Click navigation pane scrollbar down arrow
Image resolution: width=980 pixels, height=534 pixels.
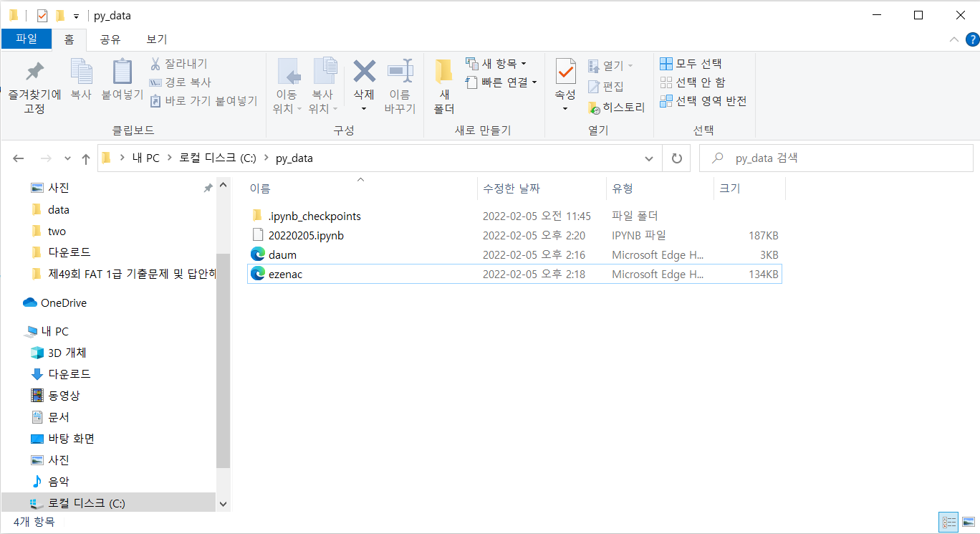(x=223, y=504)
